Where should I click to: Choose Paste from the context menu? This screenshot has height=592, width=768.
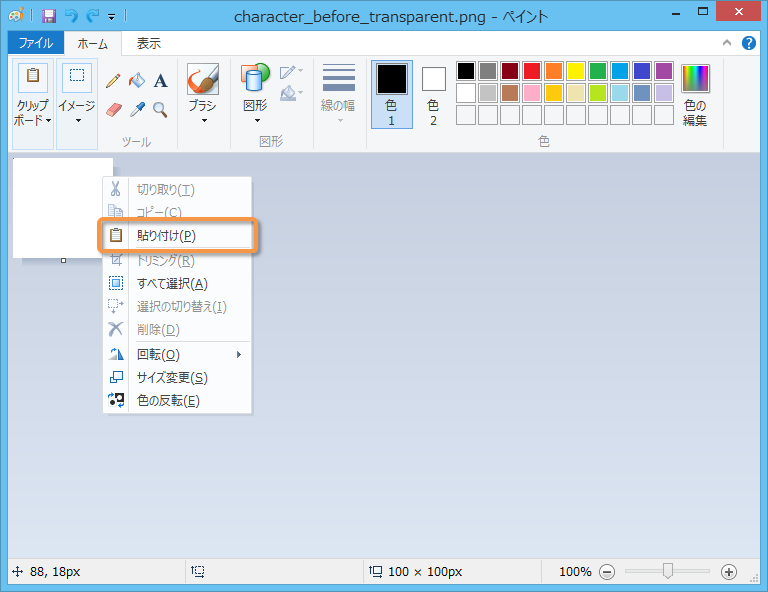coord(166,236)
